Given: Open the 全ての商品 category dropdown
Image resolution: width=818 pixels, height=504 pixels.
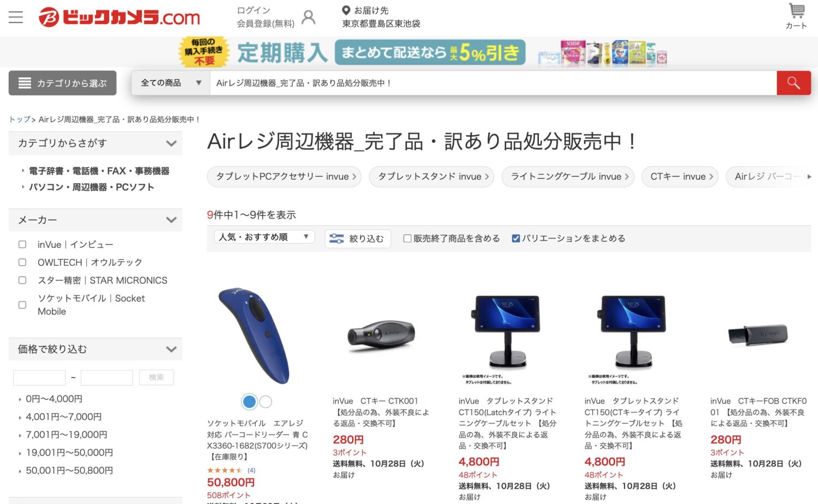Looking at the screenshot, I should point(171,83).
